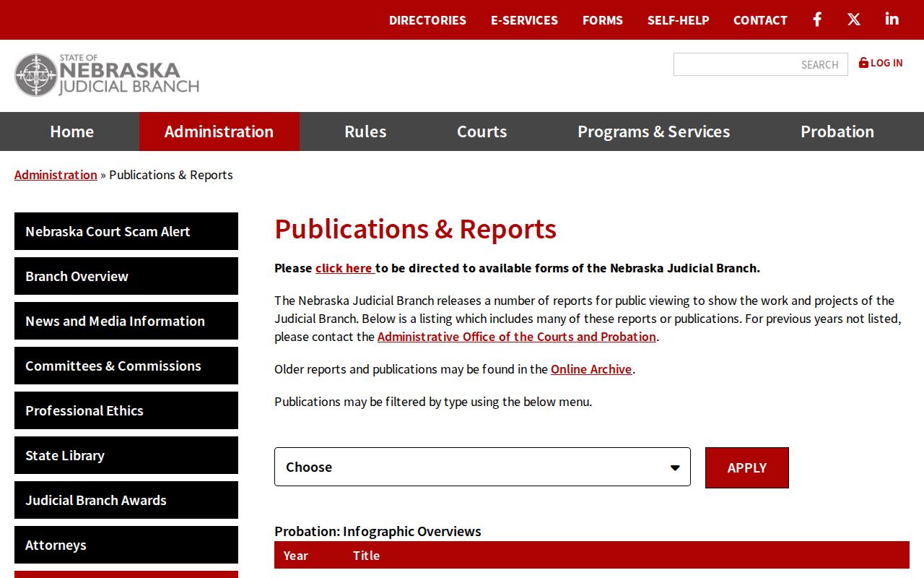Open Nebraska Court Scam Alert sidebar item
924x578 pixels.
coord(126,231)
